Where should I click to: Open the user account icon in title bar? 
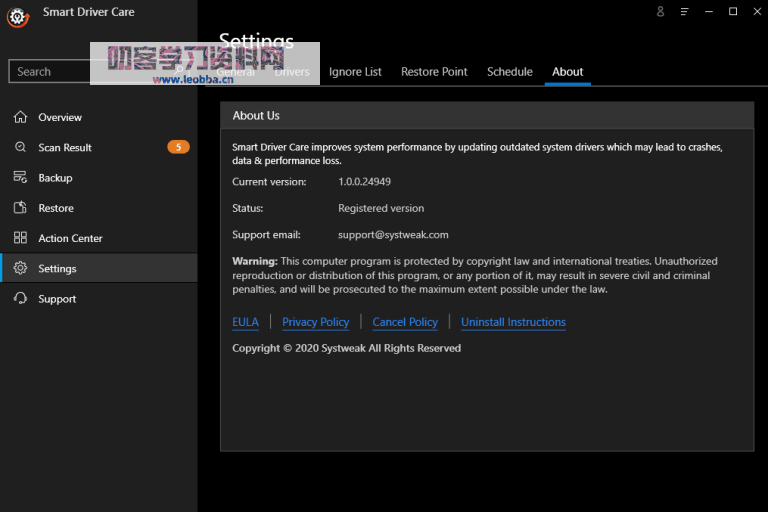click(x=660, y=11)
